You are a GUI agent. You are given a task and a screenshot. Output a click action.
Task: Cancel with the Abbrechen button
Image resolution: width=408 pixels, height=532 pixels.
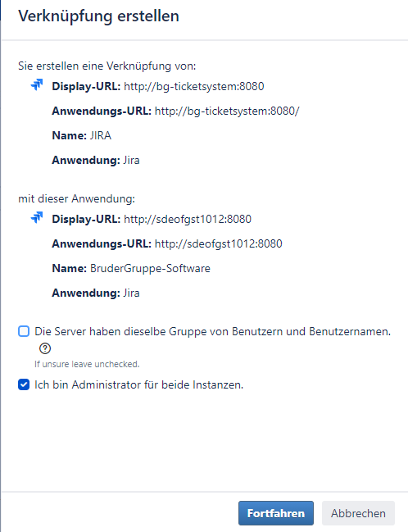(x=358, y=513)
